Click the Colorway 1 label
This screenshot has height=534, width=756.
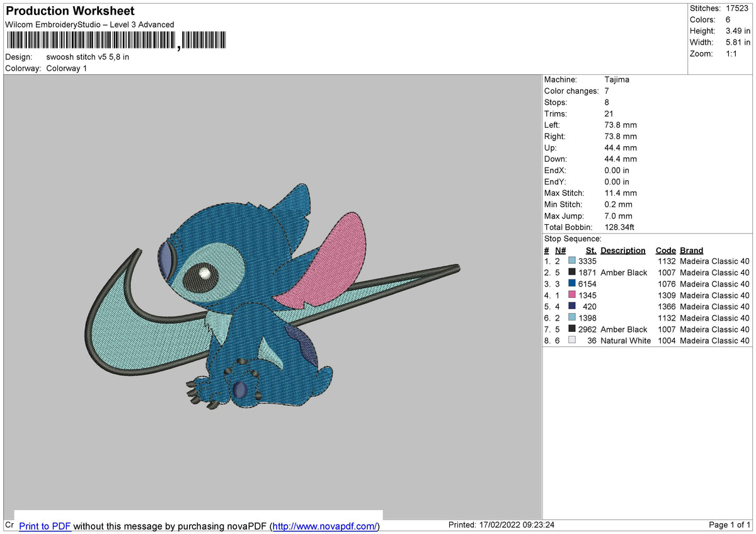coord(66,68)
